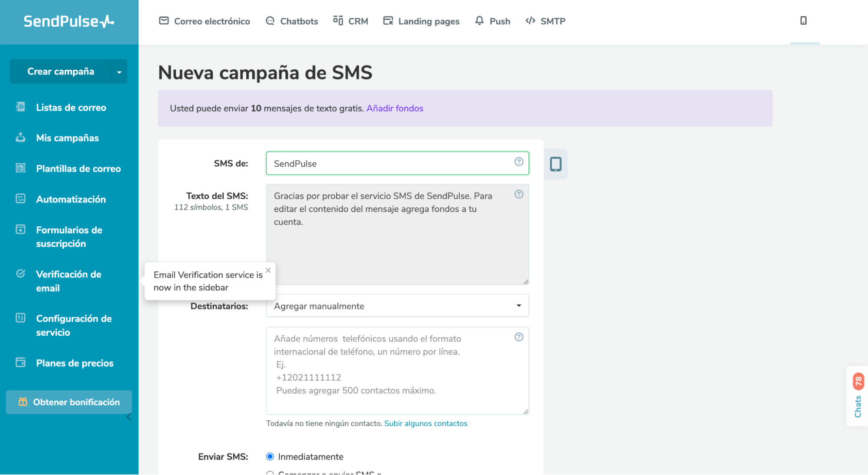Open Configuración de servicio
Screen dimensions: 868x475
74,325
